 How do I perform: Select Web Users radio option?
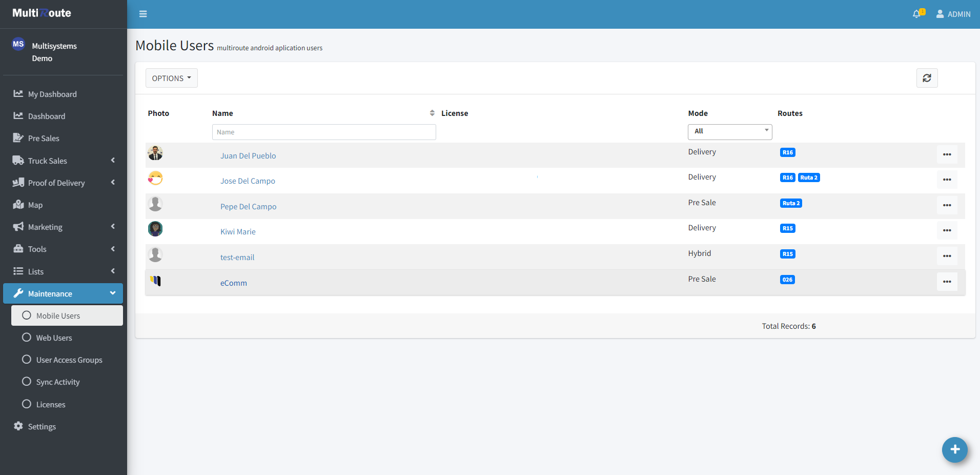tap(26, 337)
